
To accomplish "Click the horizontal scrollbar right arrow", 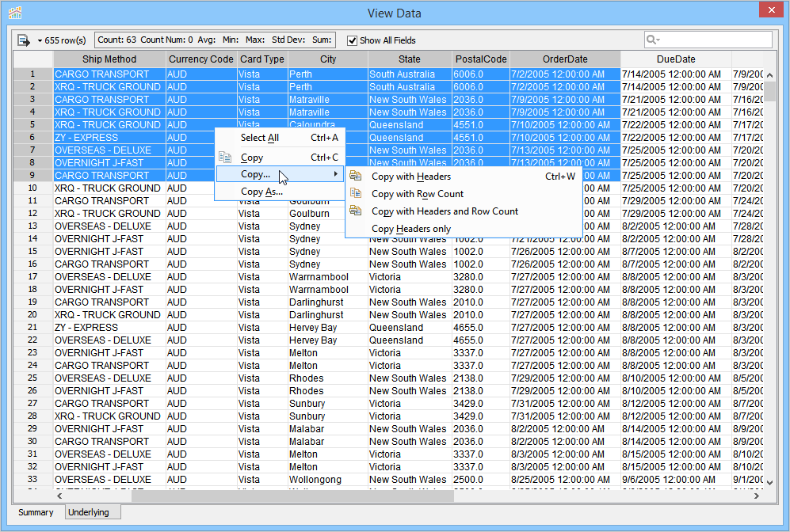I will click(x=756, y=496).
